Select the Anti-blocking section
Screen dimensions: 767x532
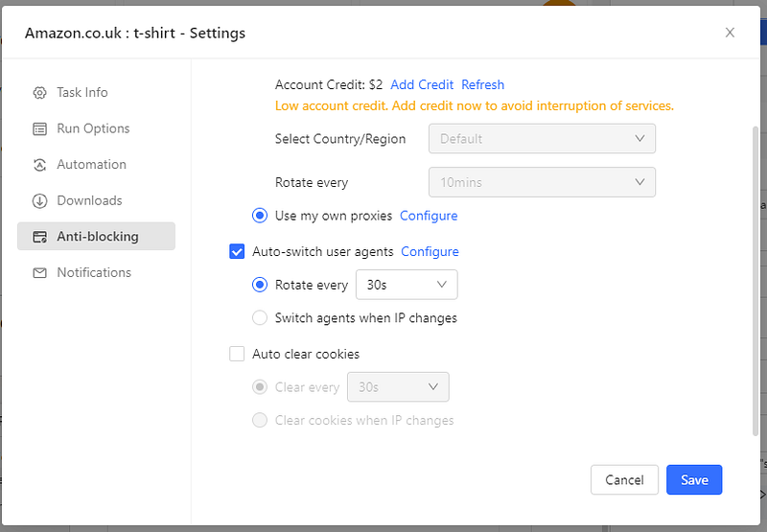pos(97,236)
